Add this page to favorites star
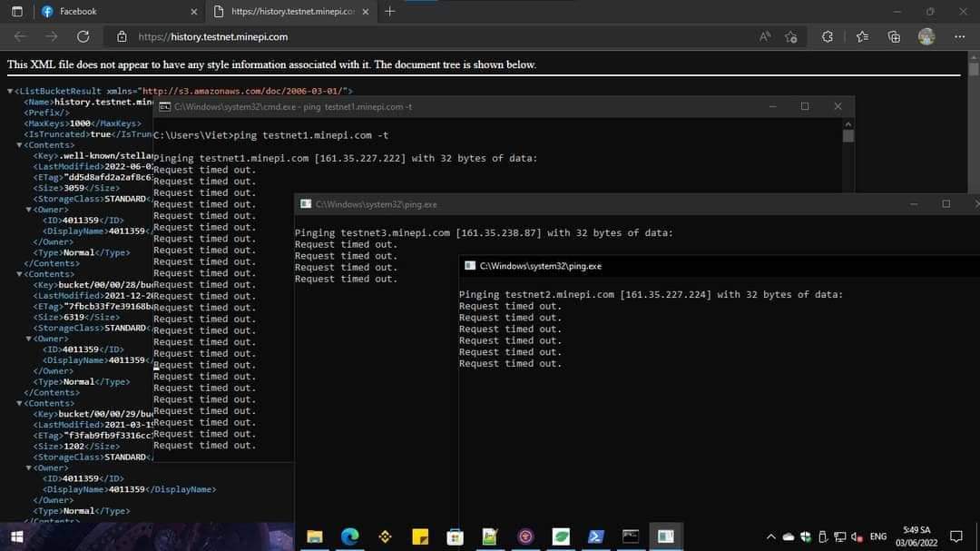The width and height of the screenshot is (980, 551). 791,37
